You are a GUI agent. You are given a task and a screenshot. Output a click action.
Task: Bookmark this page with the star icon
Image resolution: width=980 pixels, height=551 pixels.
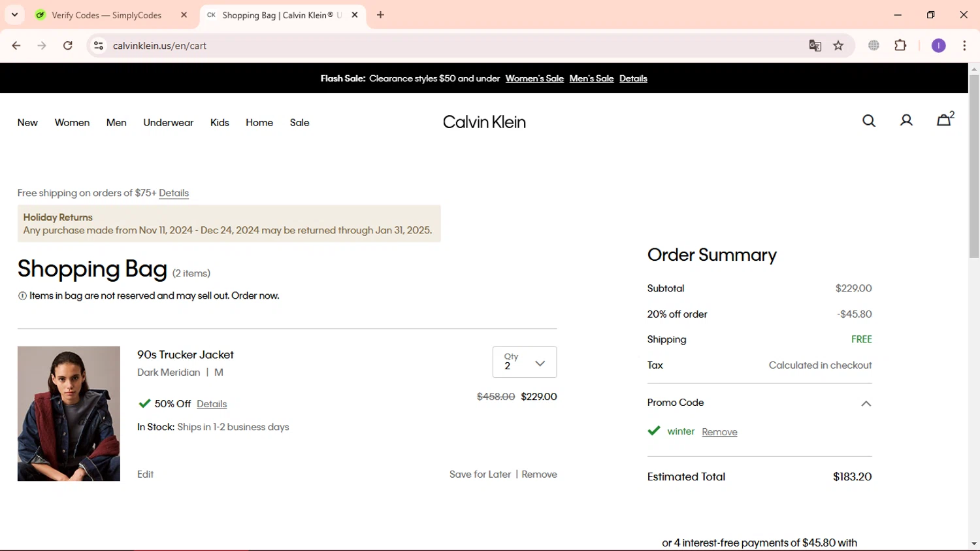839,46
